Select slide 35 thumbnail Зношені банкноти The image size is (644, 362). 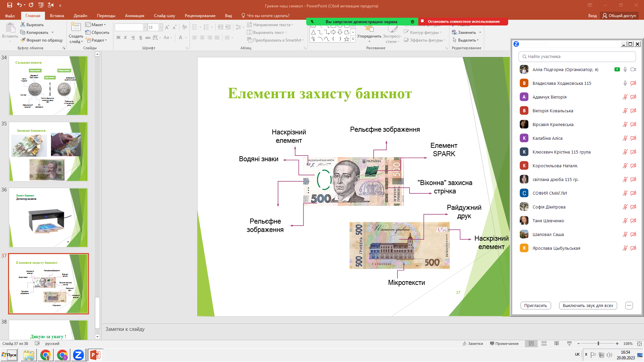48,152
